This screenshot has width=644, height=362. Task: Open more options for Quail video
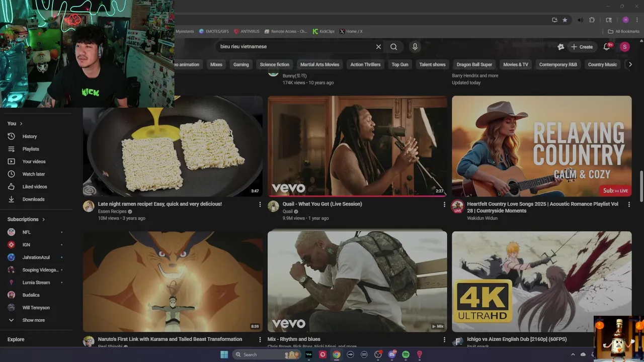coord(444,204)
